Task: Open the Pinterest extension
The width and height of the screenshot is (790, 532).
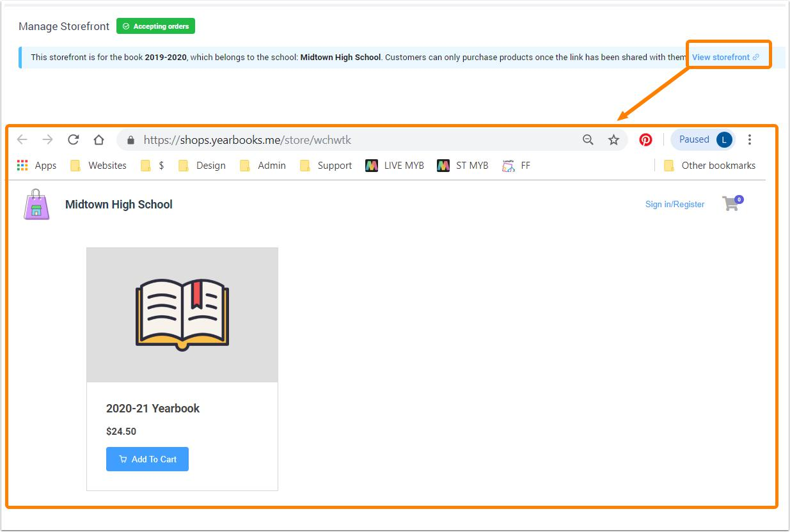Action: tap(645, 140)
